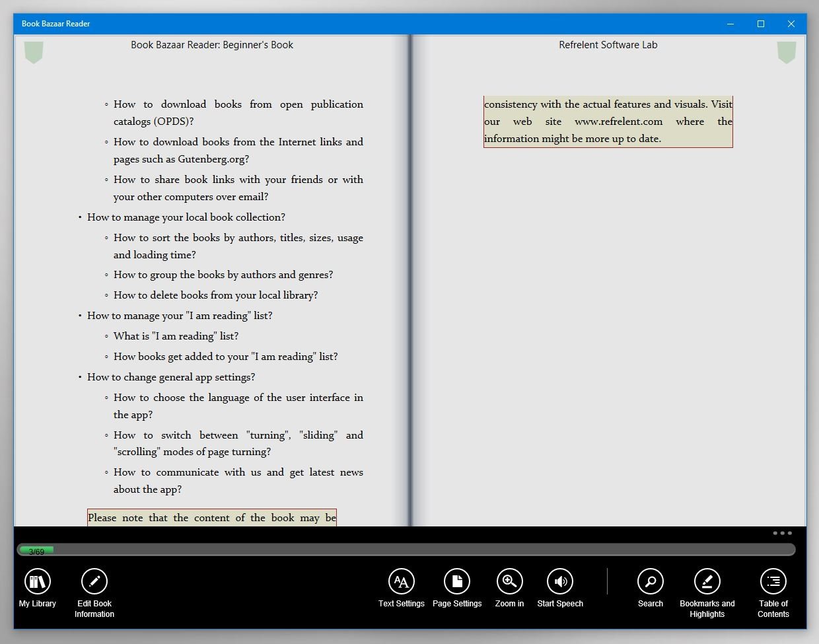The image size is (819, 644).
Task: Click the www.refrelent.com web address
Action: pos(618,122)
